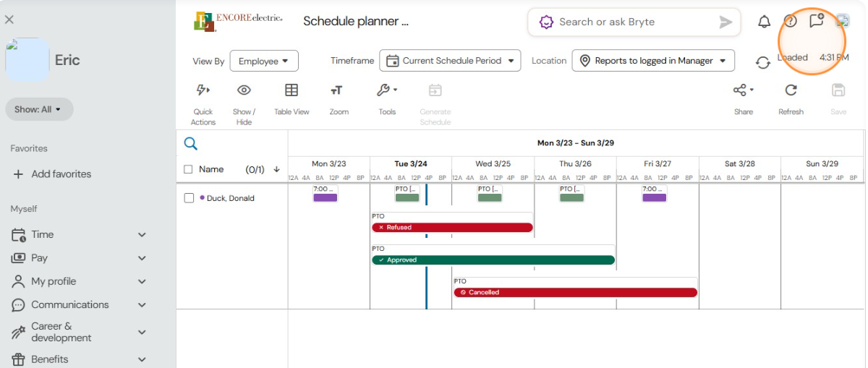Tick the Donald Duck row checkbox

[x=189, y=198]
